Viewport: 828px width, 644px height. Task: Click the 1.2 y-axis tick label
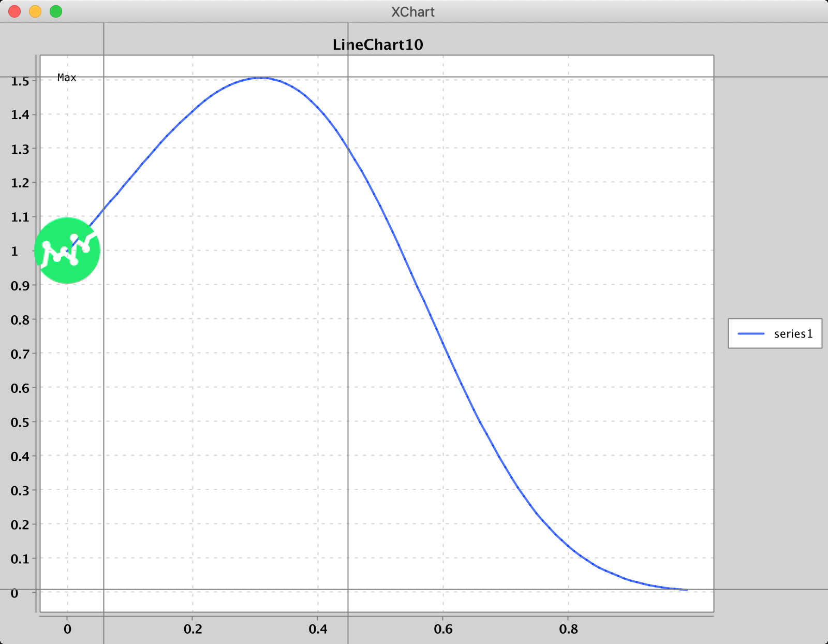[20, 183]
